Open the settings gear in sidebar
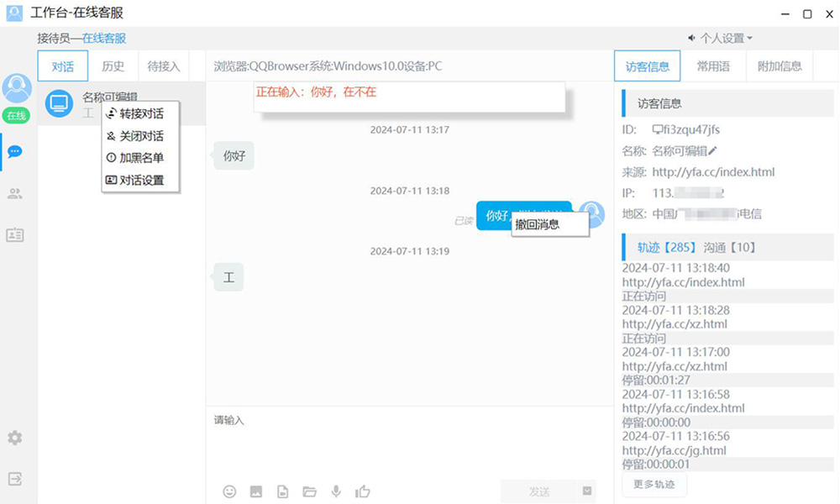Screen dimensions: 840x504 click(x=15, y=438)
